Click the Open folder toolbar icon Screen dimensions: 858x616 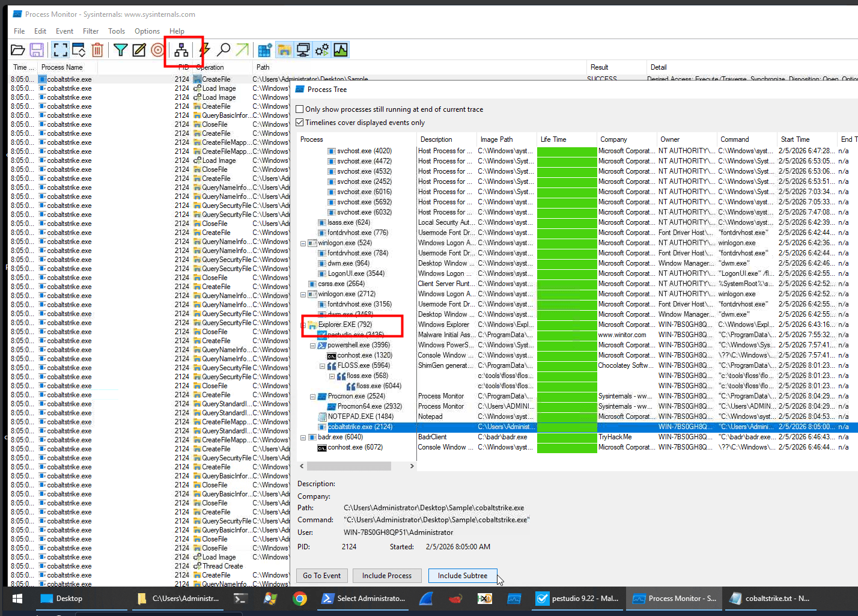coord(18,50)
